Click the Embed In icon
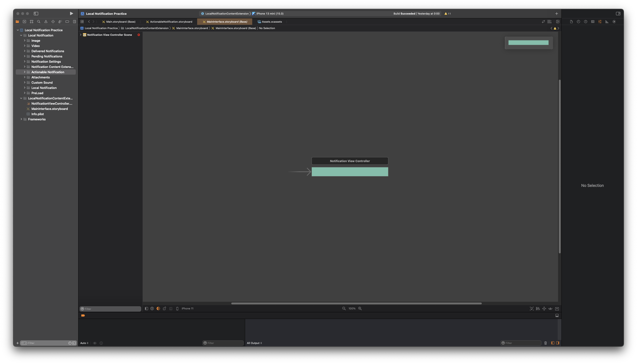Screen dimensions: 637x364 (557, 308)
